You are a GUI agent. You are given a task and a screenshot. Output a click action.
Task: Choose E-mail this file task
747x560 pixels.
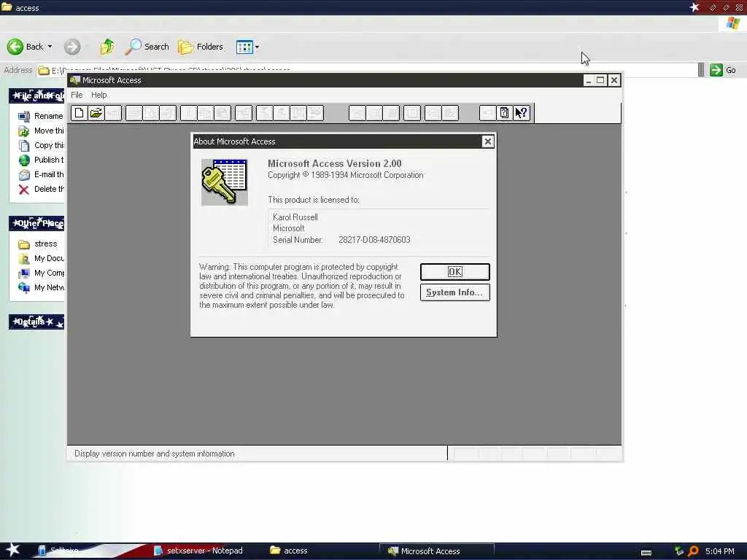(x=41, y=174)
